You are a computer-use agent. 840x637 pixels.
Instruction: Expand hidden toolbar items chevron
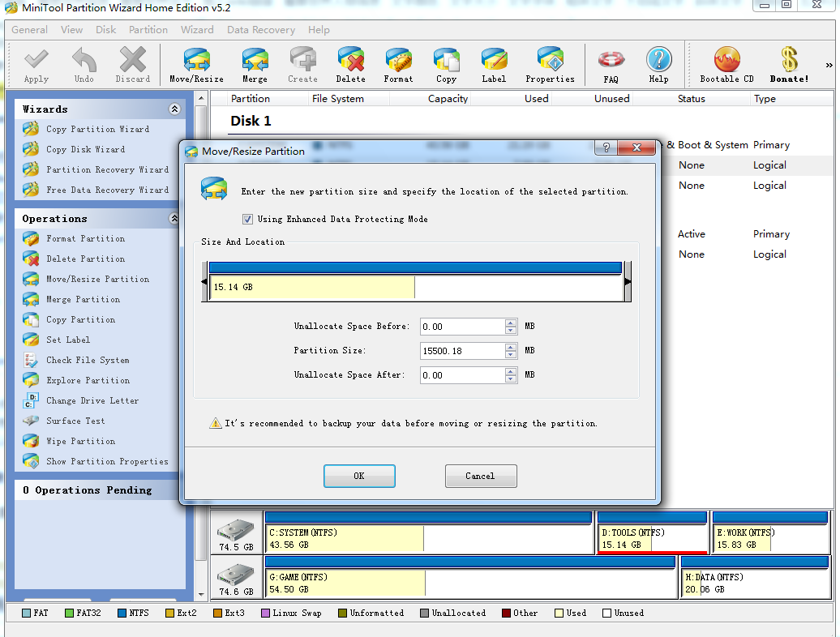click(829, 66)
